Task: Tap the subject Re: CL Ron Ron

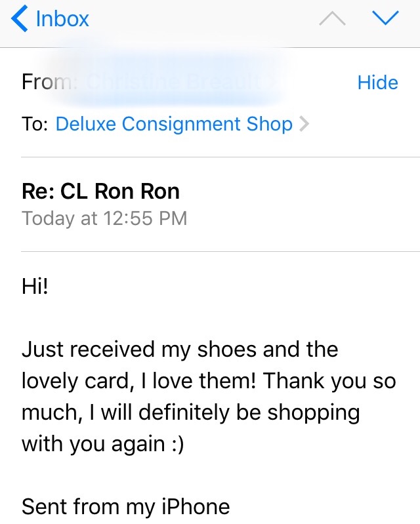Action: 100,191
